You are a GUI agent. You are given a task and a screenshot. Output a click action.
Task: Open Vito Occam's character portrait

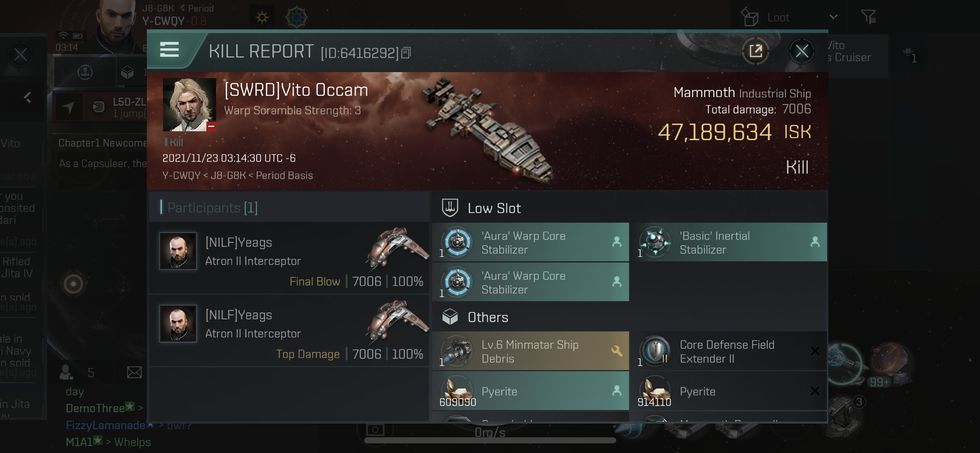(189, 105)
